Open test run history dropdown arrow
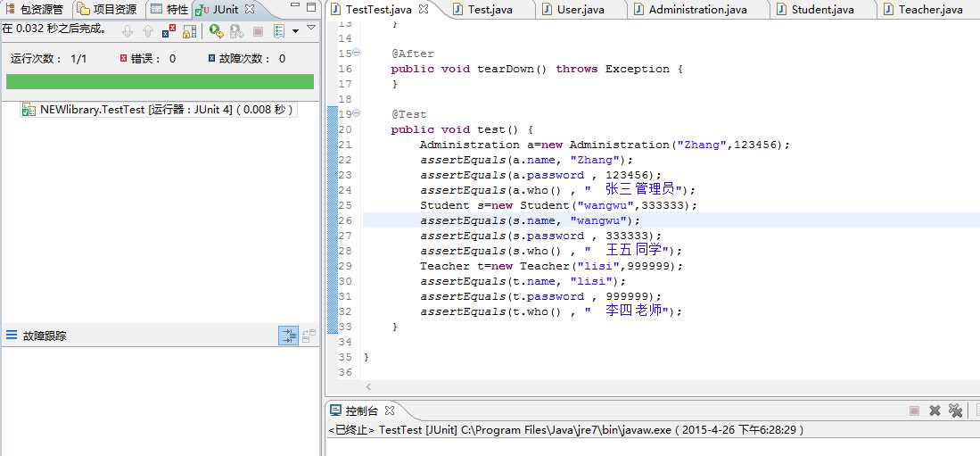This screenshot has height=456, width=980. tap(295, 30)
